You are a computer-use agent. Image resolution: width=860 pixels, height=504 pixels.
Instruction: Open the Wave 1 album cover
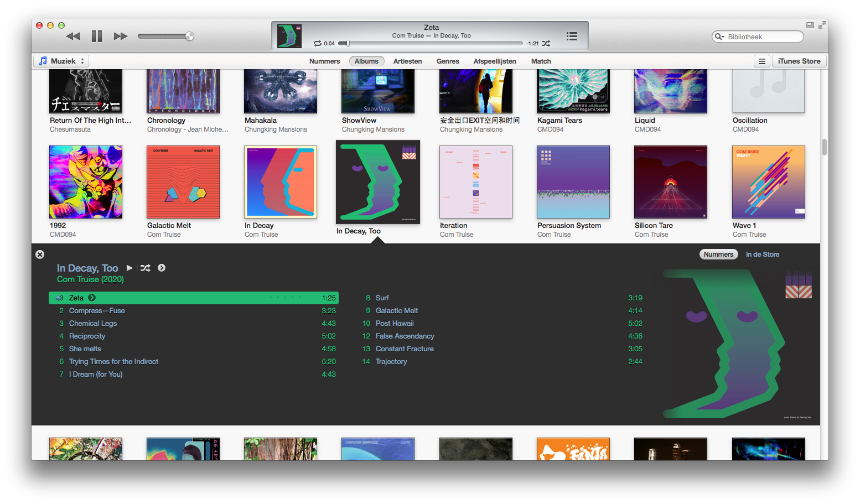pos(769,182)
